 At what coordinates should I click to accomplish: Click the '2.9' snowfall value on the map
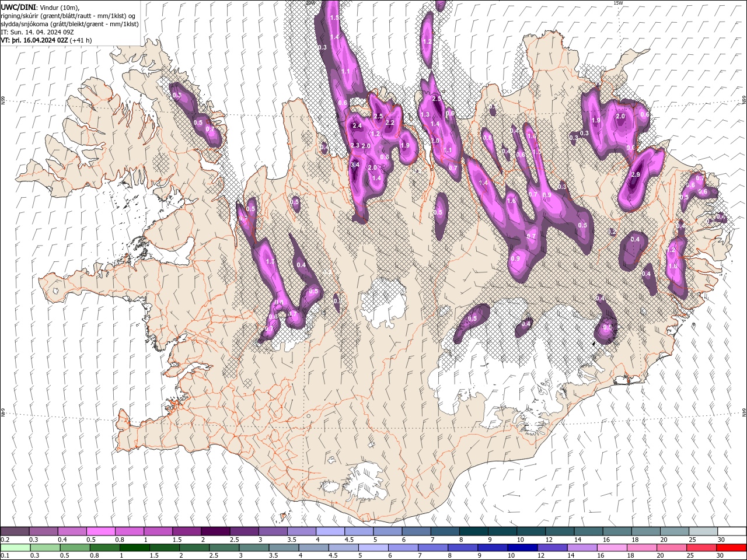click(x=636, y=174)
